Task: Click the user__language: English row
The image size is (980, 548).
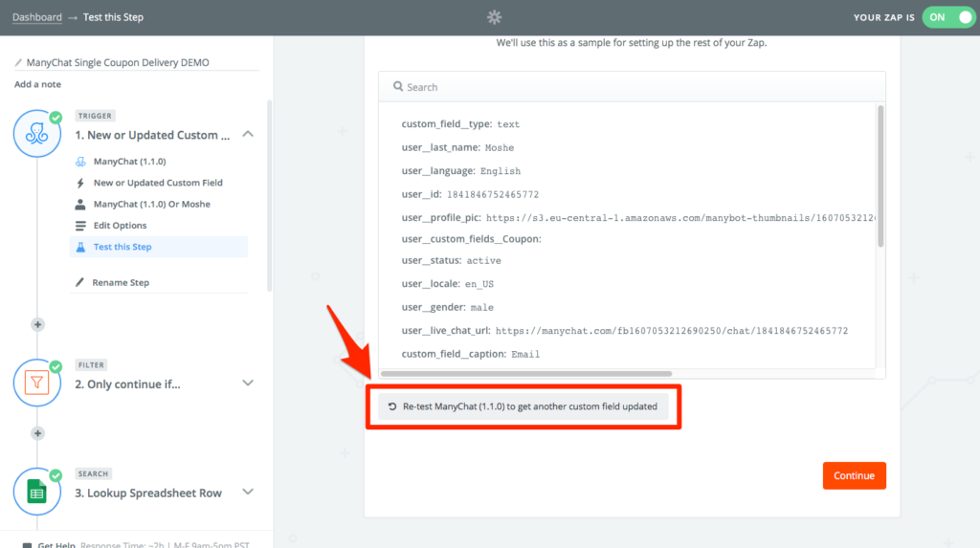Action: (x=460, y=170)
